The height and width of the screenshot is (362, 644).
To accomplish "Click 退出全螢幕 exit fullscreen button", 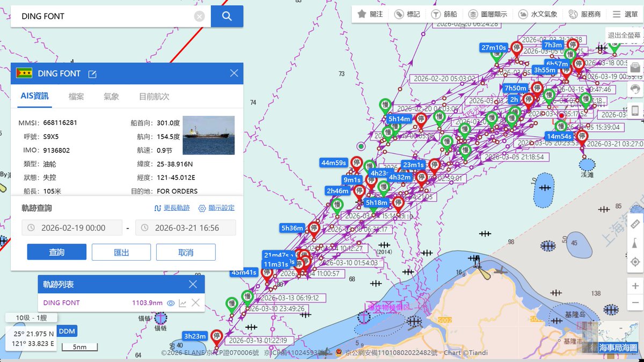I will (624, 35).
